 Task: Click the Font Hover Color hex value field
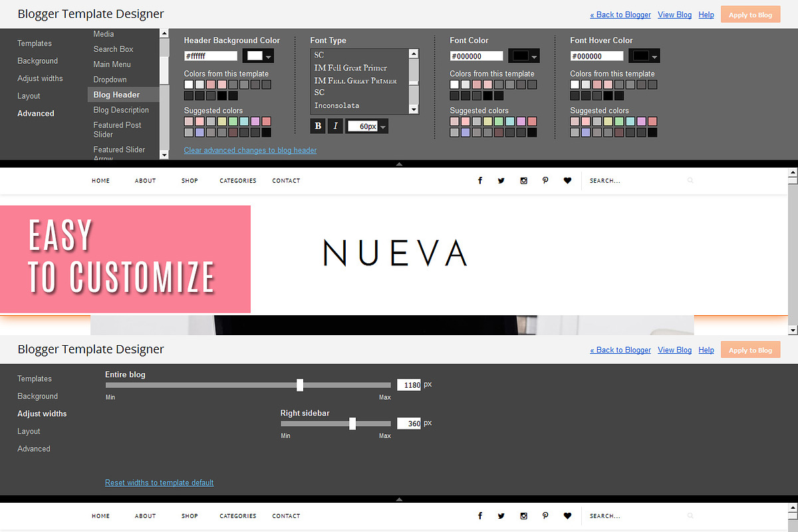point(597,57)
